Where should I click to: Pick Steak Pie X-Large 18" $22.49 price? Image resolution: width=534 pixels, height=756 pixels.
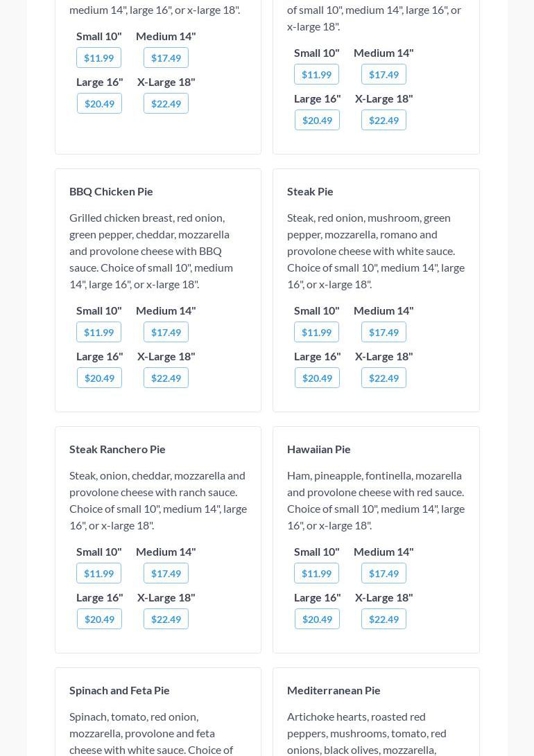384,378
